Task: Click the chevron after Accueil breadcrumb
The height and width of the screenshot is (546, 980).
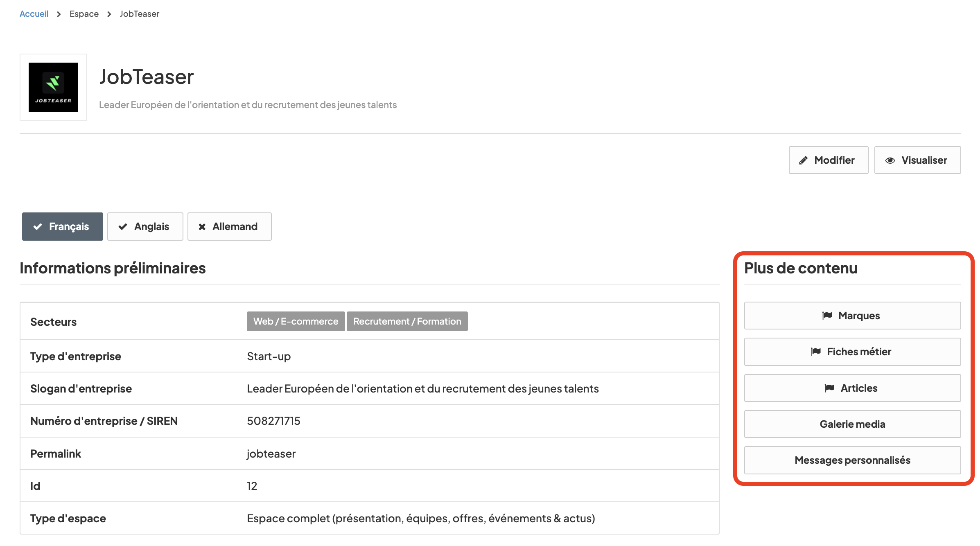Action: [x=59, y=14]
